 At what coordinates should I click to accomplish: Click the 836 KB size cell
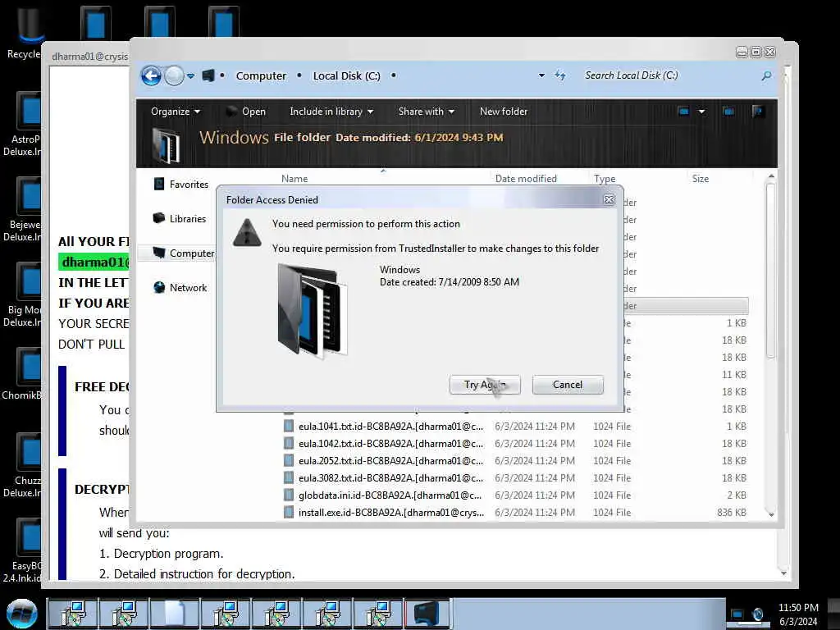pos(731,513)
